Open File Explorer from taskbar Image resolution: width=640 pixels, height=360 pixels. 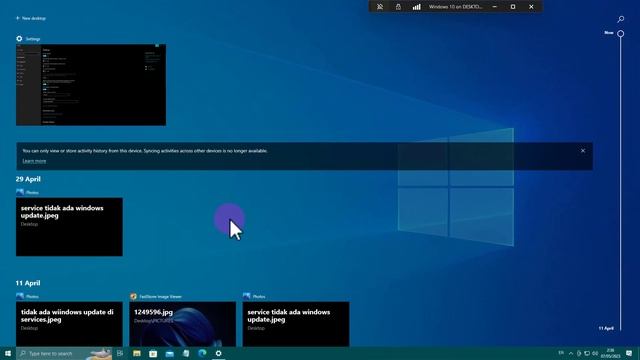137,353
